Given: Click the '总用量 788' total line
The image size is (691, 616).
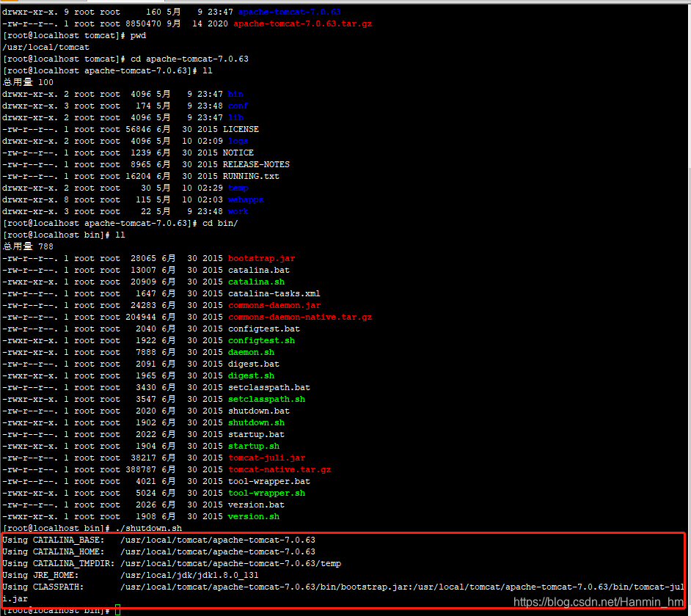Looking at the screenshot, I should click(x=28, y=246).
